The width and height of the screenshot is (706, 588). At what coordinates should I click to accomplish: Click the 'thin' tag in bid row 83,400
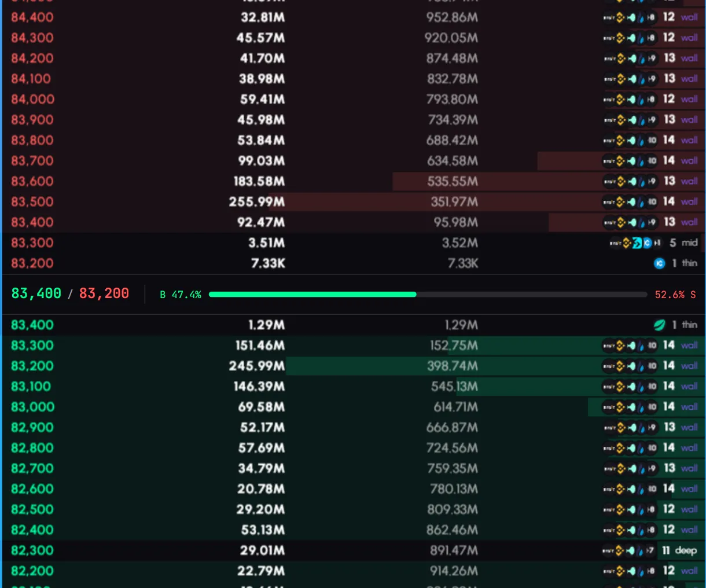[x=689, y=325]
